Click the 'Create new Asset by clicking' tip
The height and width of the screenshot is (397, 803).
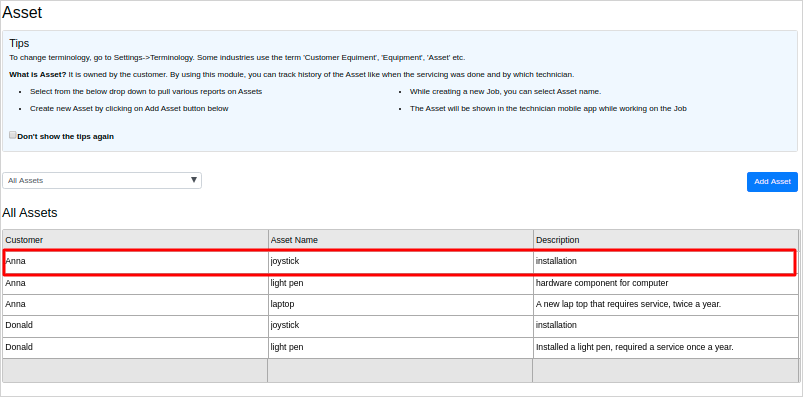click(129, 108)
